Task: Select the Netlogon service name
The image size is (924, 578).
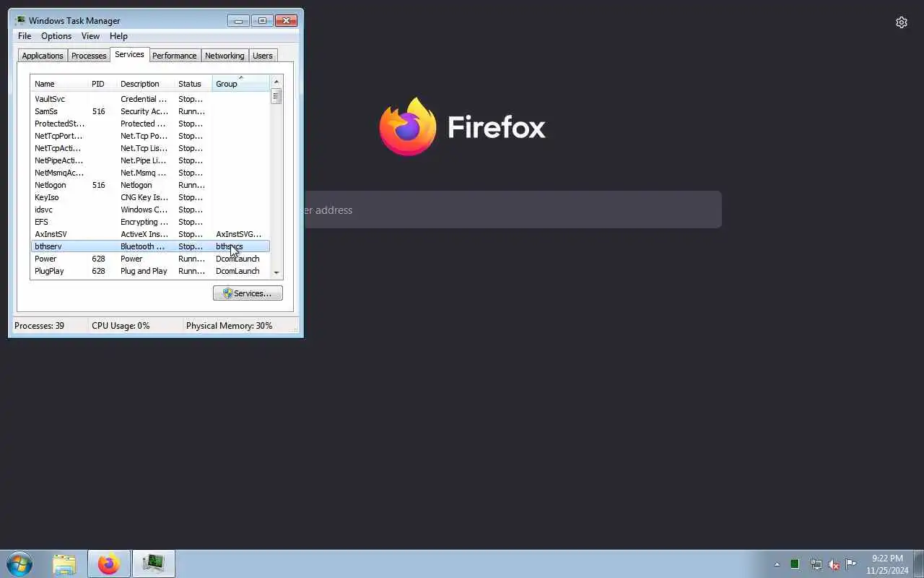Action: point(50,185)
